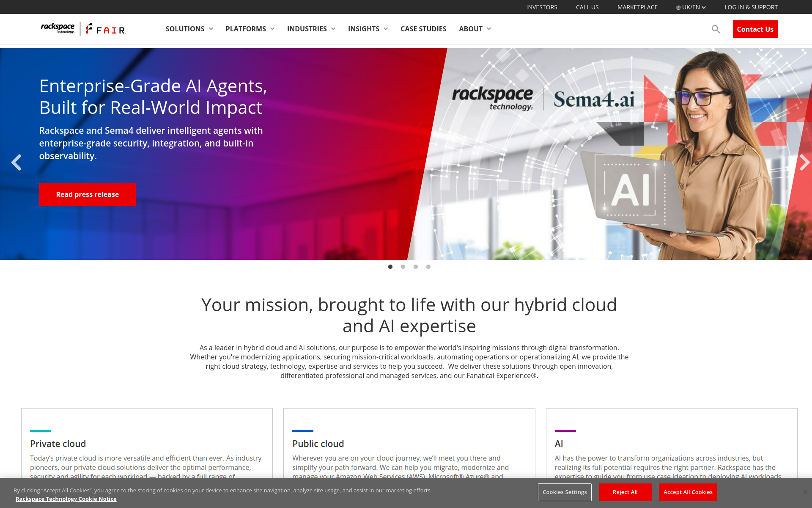The width and height of the screenshot is (812, 508).
Task: Close the cookie banner with X
Action: click(x=805, y=492)
